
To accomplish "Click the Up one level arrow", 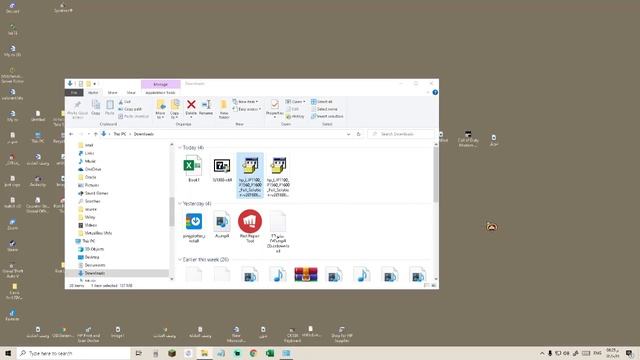I will tap(96, 134).
